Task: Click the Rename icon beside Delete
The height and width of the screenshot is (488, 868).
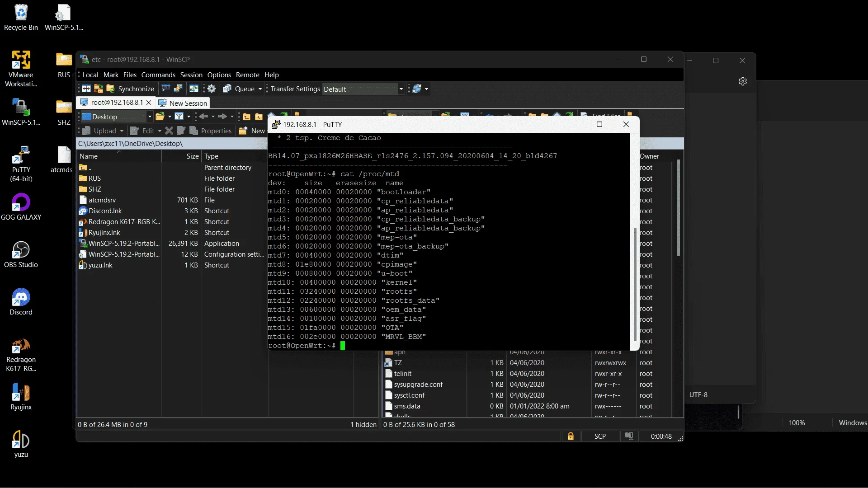Action: pyautogui.click(x=181, y=131)
